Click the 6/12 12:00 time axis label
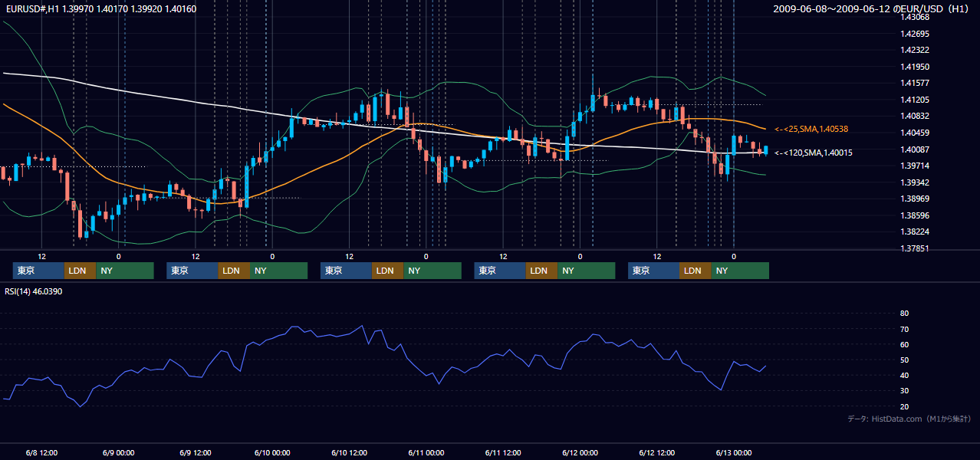The image size is (980, 460). (656, 453)
